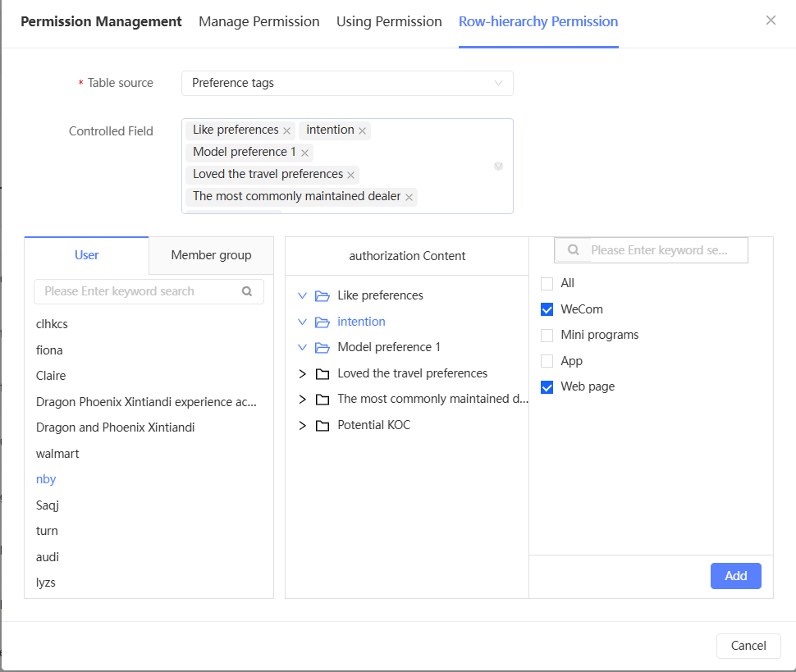796x672 pixels.
Task: Enable the All checkbox
Action: pyautogui.click(x=547, y=283)
